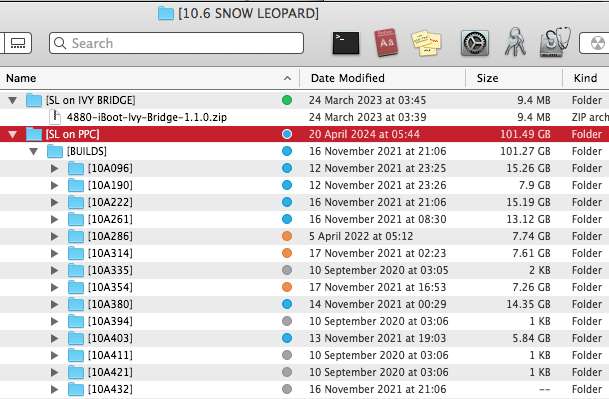Click the [10.6 SNOW LEOPARD] window title

coord(248,14)
